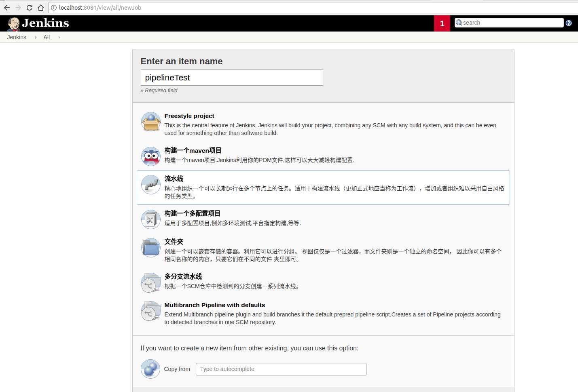
Task: Click the Enter an item name heading
Action: [x=182, y=61]
